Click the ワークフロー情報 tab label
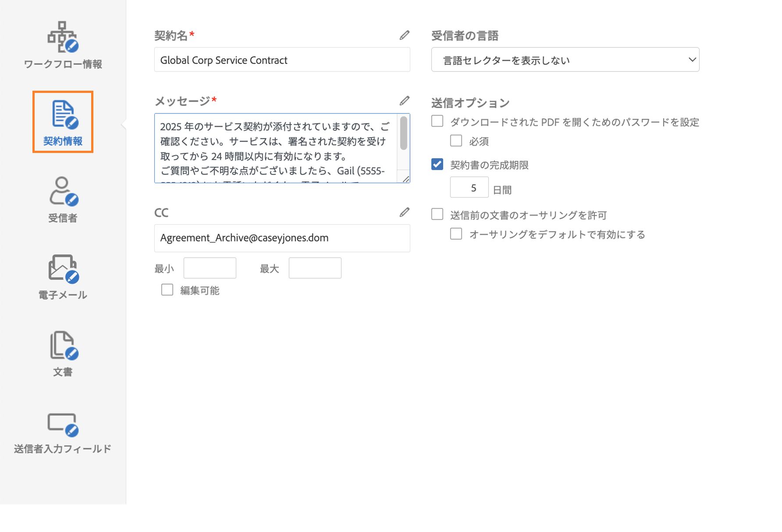The height and width of the screenshot is (532, 782). coord(63,64)
